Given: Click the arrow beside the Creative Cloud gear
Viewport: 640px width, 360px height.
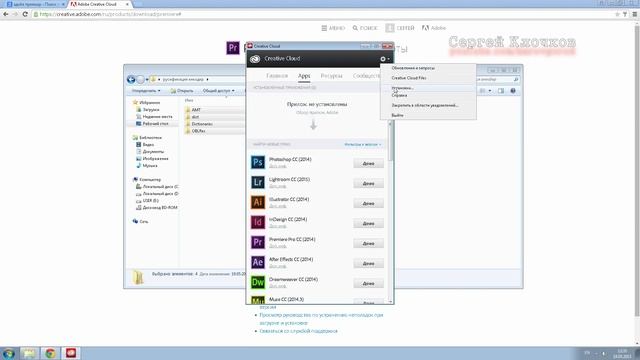Looking at the screenshot, I should click(389, 59).
